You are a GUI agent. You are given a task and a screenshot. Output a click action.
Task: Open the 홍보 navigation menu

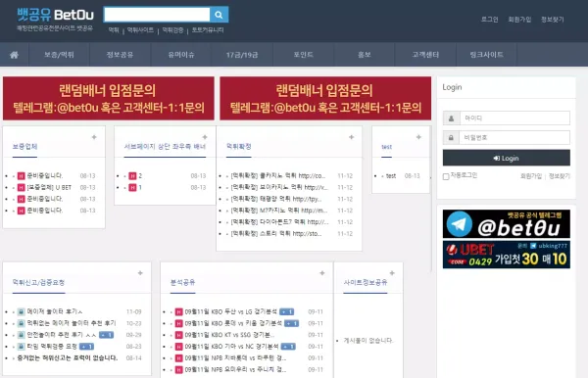[365, 55]
